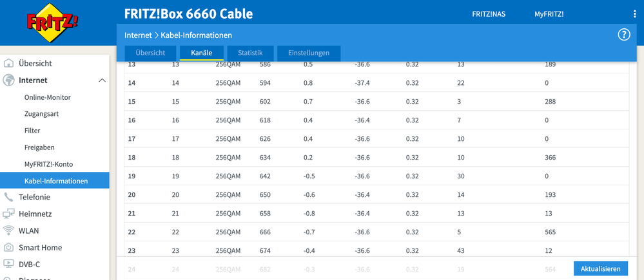Click the power level 0.8 in row 14
This screenshot has height=280, width=644.
pos(308,83)
